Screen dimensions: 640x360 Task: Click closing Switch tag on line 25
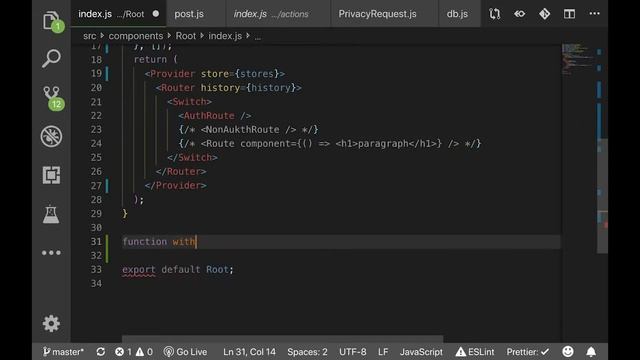click(192, 158)
